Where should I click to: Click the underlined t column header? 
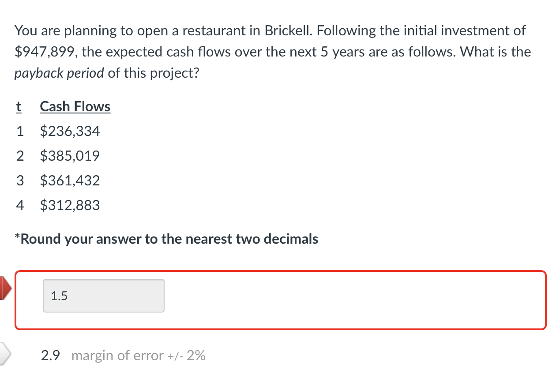[x=18, y=106]
